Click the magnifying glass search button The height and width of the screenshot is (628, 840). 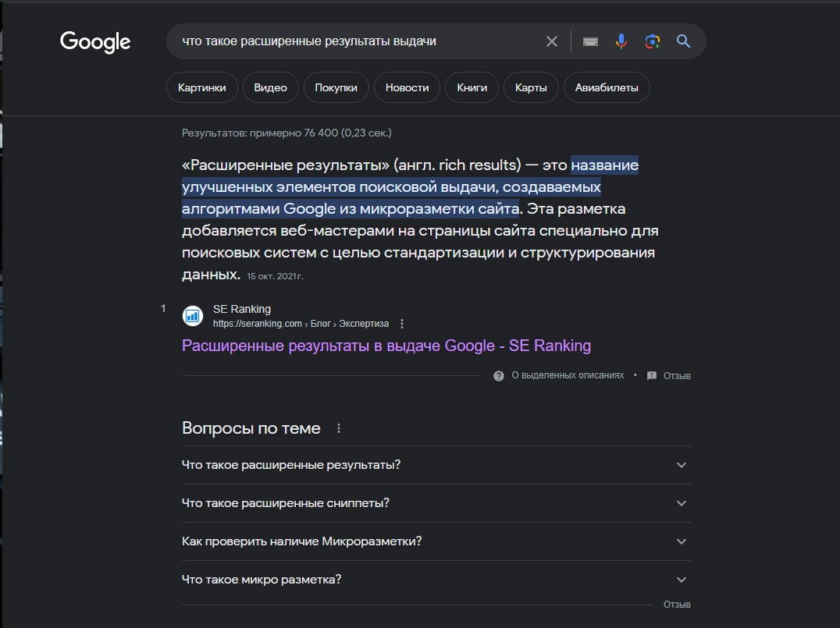point(683,41)
